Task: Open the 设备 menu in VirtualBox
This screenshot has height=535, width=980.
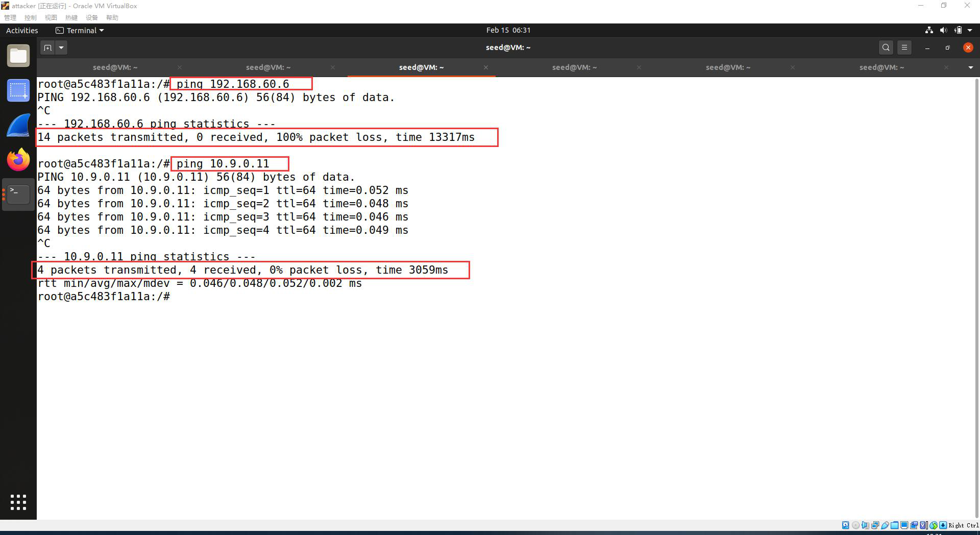Action: (x=92, y=17)
